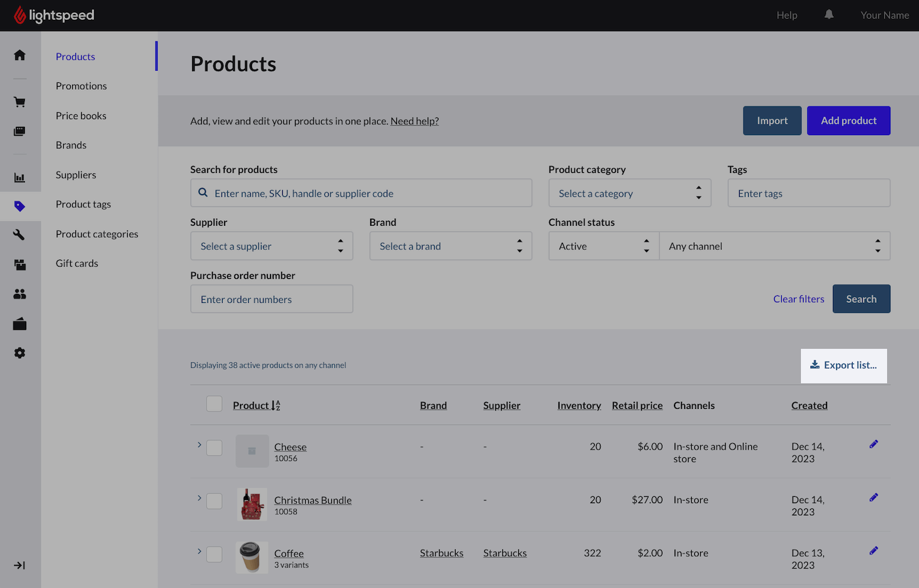Image resolution: width=919 pixels, height=588 pixels.
Task: Expand the Coffee row variants chevron
Action: click(199, 552)
